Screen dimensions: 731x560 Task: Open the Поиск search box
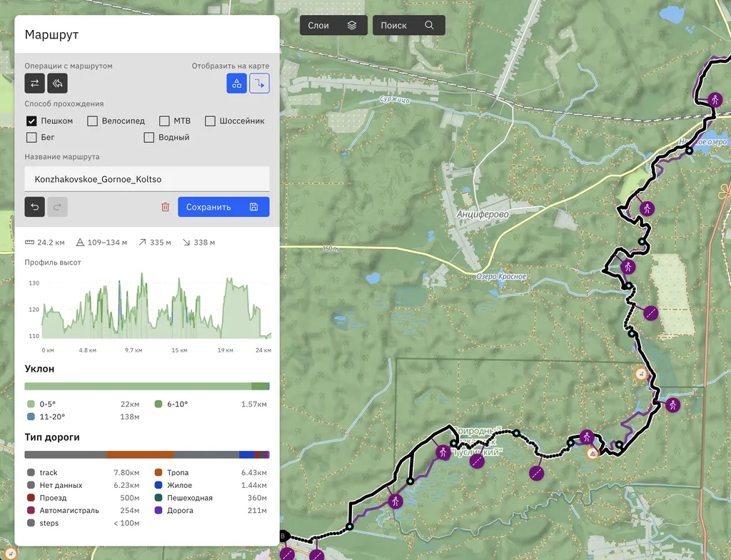[x=408, y=26]
